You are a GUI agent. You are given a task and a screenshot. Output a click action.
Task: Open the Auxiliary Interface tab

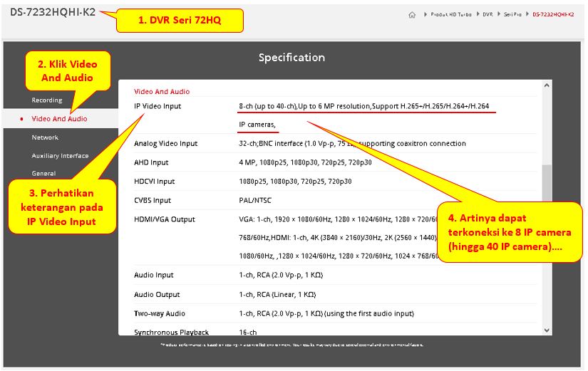click(x=60, y=155)
